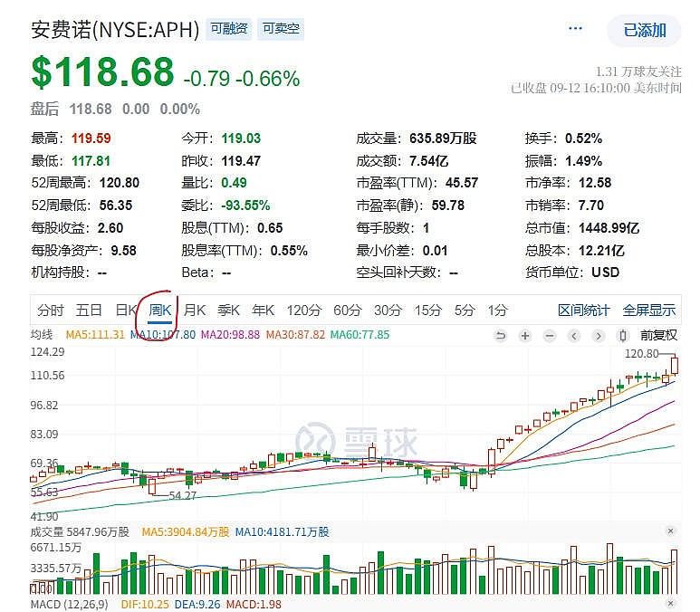The height and width of the screenshot is (612, 700).
Task: Switch to the 季K chart tab
Action: 228,310
